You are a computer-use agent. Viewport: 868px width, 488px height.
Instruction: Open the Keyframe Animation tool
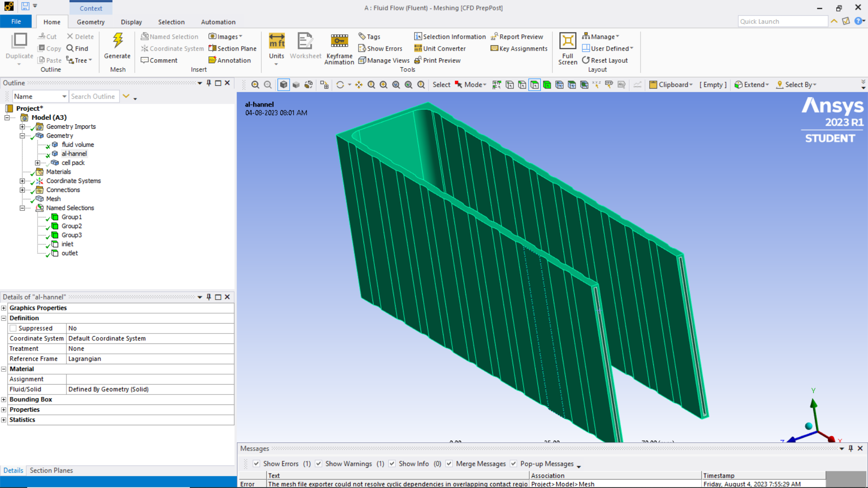[x=339, y=41]
